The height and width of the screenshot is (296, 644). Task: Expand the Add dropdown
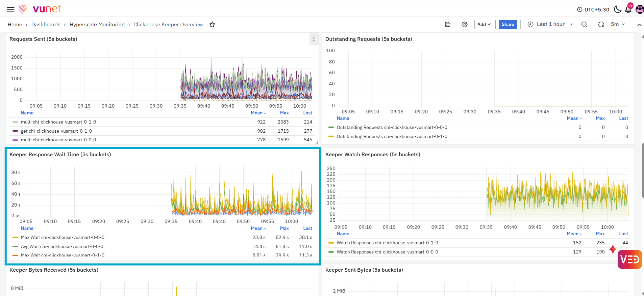point(485,24)
